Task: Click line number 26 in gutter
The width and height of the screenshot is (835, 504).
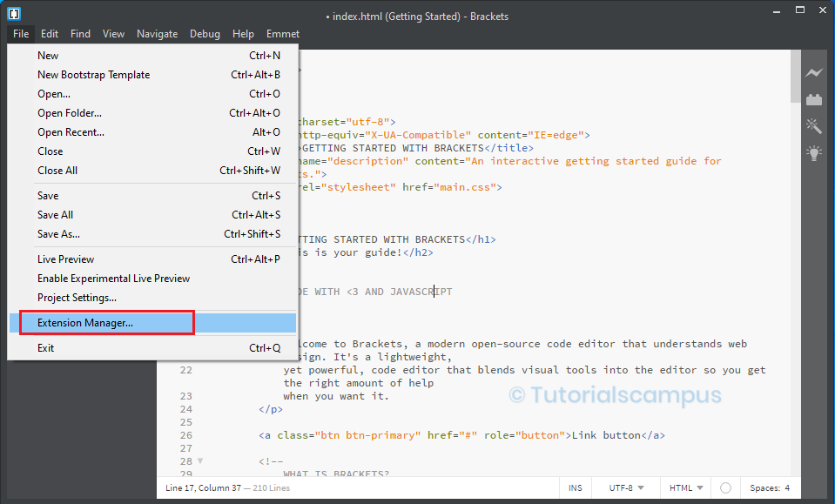Action: coord(185,435)
